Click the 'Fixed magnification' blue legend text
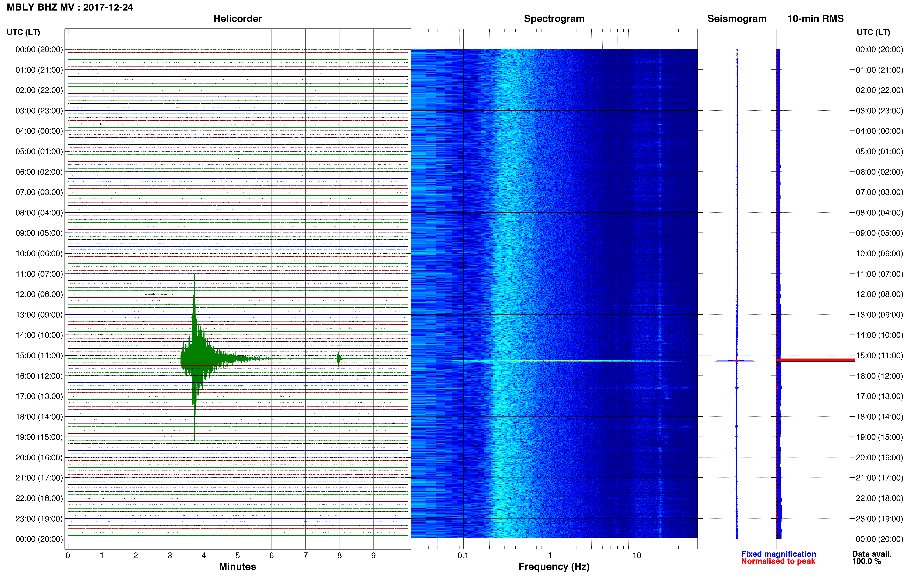This screenshot has height=578, width=924. click(x=778, y=554)
